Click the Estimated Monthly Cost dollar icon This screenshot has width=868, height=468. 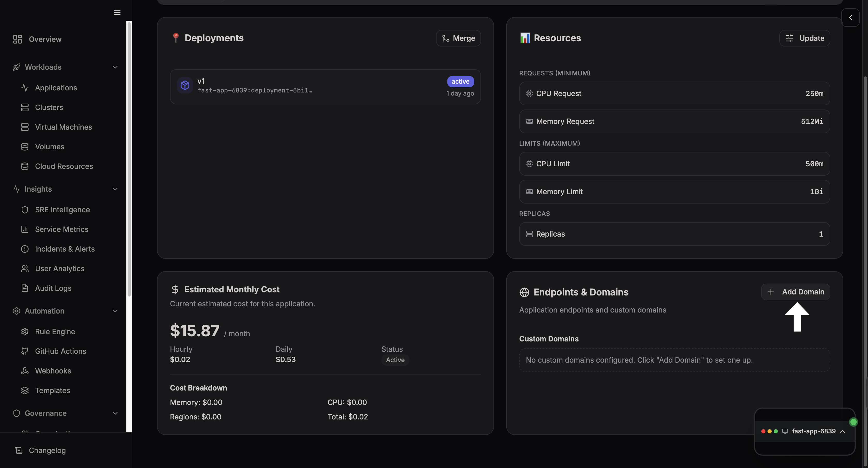pos(175,289)
